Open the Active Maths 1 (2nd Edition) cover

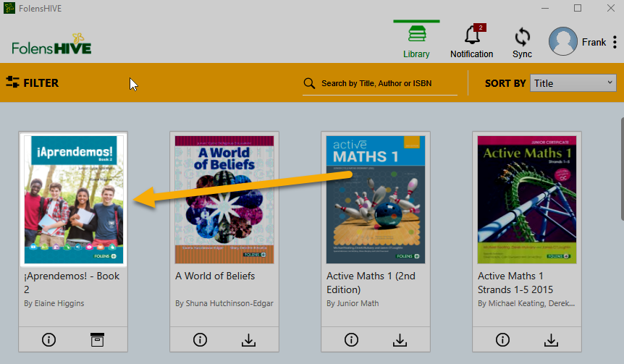[376, 200]
